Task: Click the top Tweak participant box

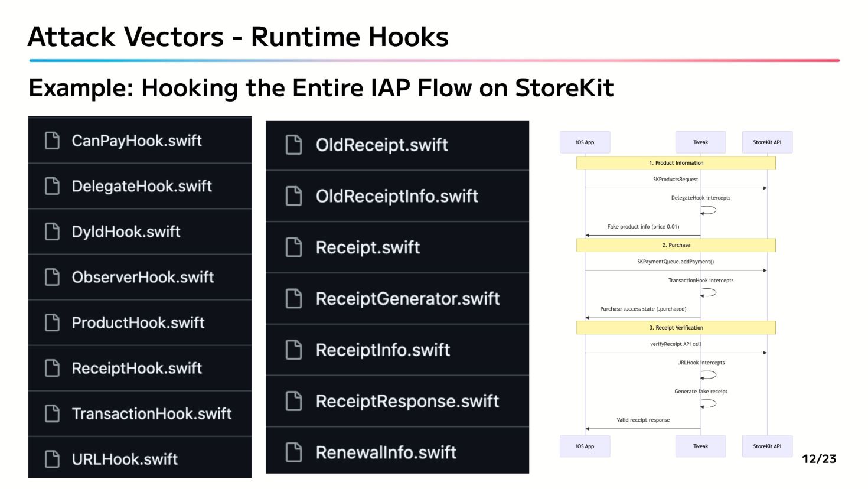Action: point(700,142)
